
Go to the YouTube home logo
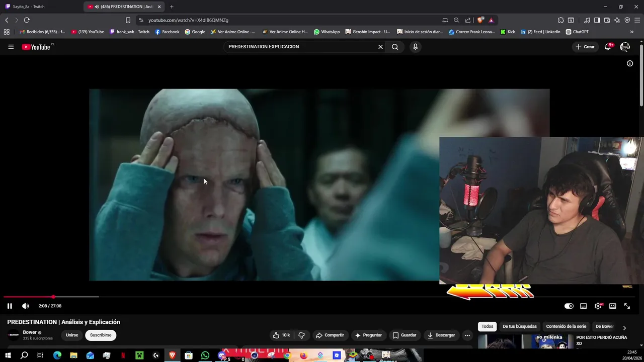(x=36, y=47)
